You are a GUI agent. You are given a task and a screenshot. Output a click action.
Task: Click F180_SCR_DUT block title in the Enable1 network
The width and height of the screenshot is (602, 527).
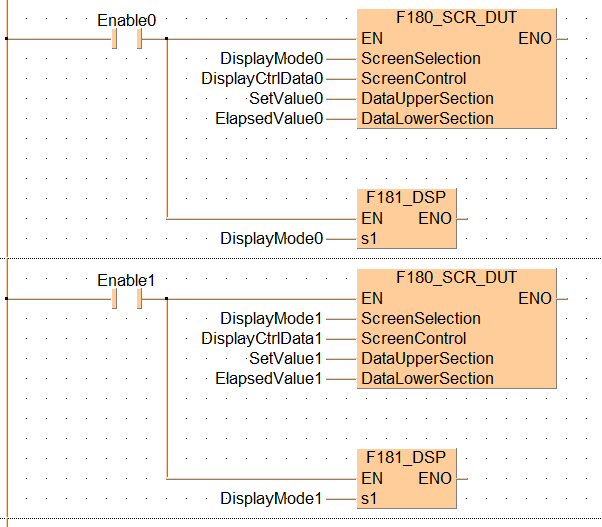click(x=456, y=277)
